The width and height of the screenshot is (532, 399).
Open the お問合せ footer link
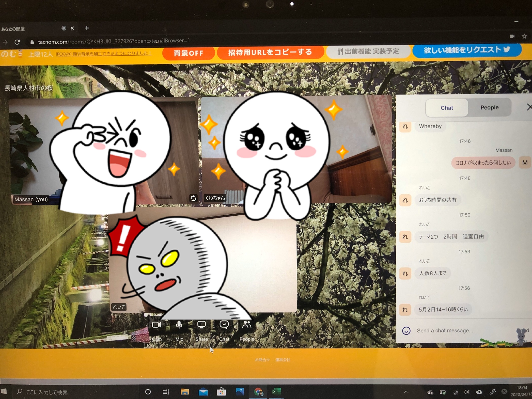click(x=262, y=360)
